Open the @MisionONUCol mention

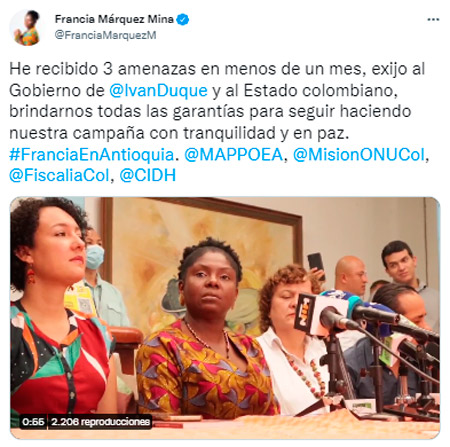click(x=359, y=154)
